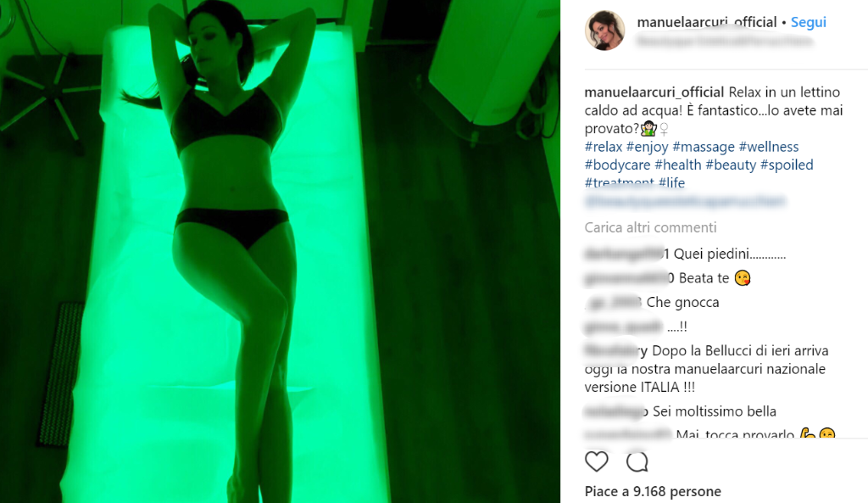Open the #beauty hashtag
Viewport: 868px width, 503px height.
731,165
